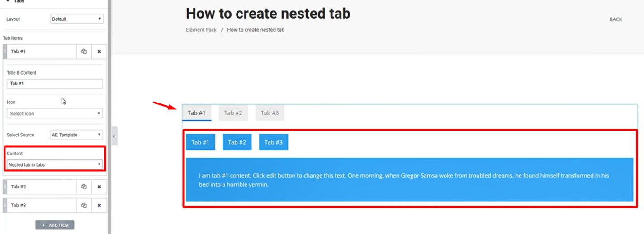The width and height of the screenshot is (644, 234).
Task: Delete the Tab #1 item
Action: click(x=99, y=51)
